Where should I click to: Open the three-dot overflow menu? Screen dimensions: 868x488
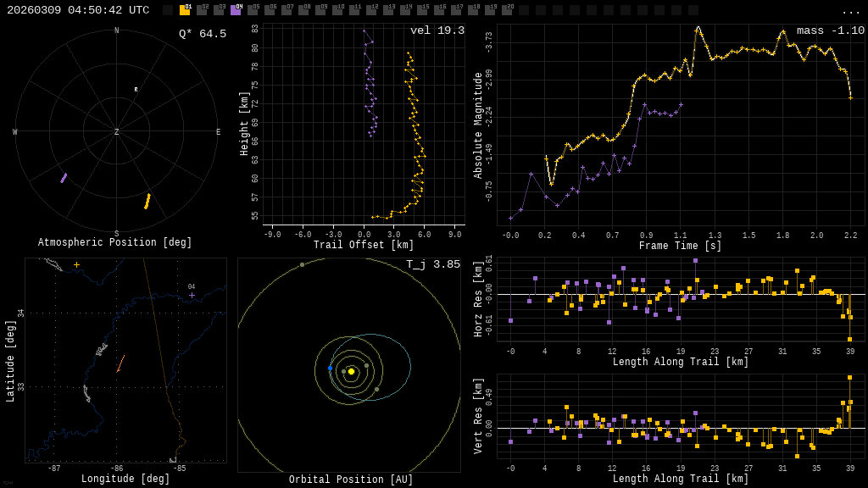850,11
